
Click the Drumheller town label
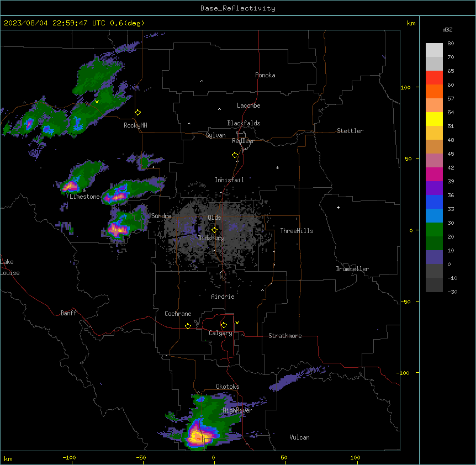pos(352,269)
